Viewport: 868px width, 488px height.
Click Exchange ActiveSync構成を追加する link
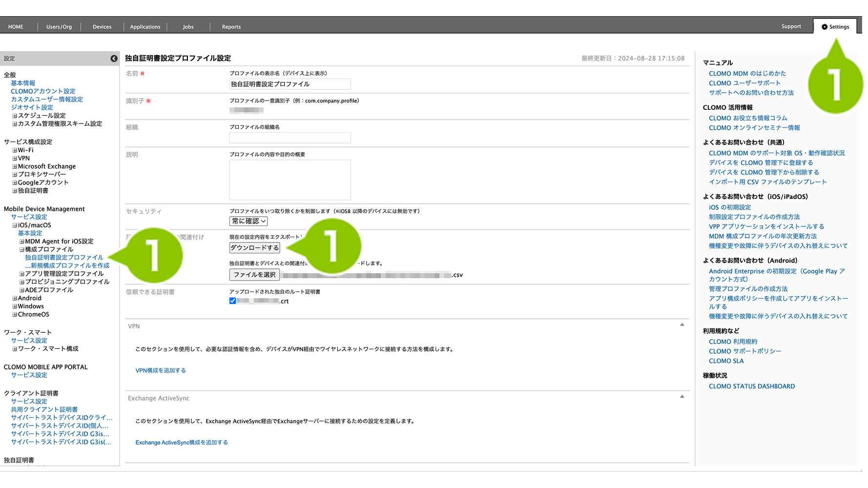[x=182, y=443]
